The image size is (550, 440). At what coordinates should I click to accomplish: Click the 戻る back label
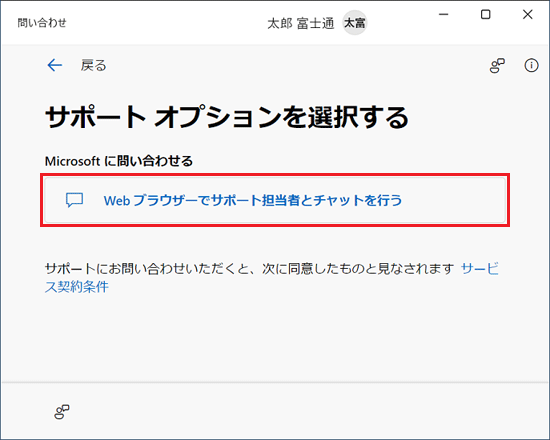[93, 65]
